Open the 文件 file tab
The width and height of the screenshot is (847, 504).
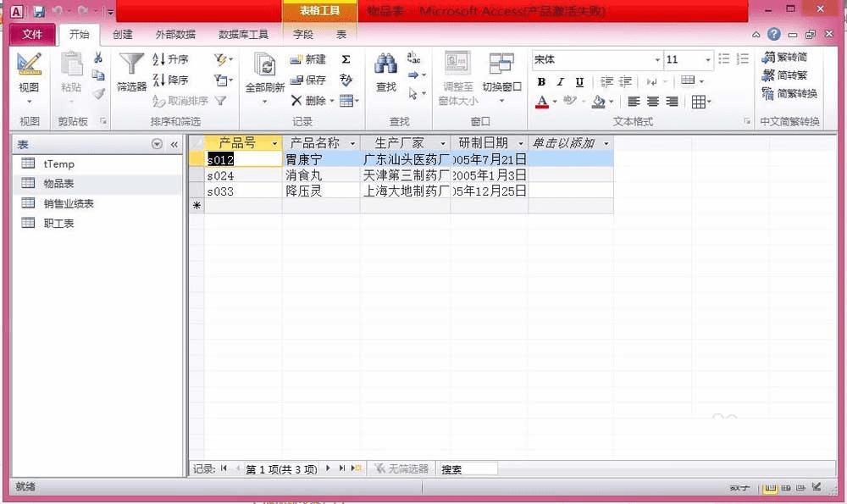pyautogui.click(x=32, y=35)
